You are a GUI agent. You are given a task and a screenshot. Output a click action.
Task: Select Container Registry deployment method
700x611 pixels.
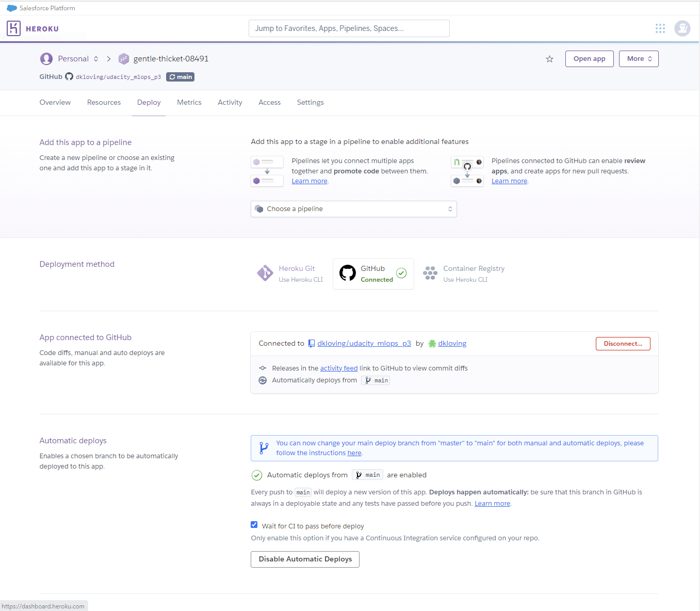click(464, 274)
